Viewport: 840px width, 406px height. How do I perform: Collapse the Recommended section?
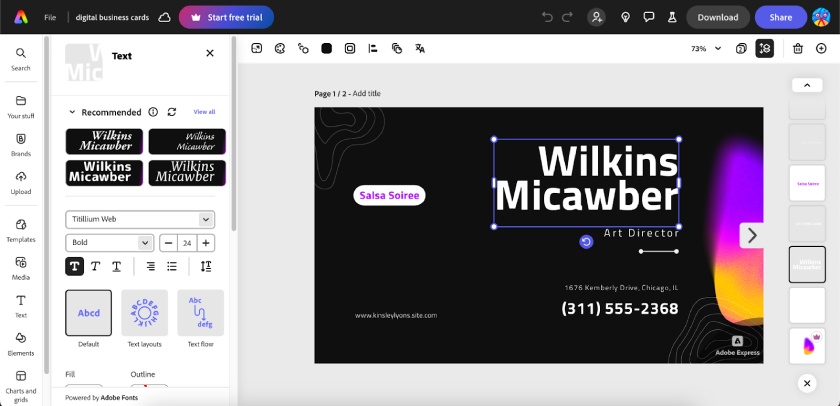tap(72, 112)
